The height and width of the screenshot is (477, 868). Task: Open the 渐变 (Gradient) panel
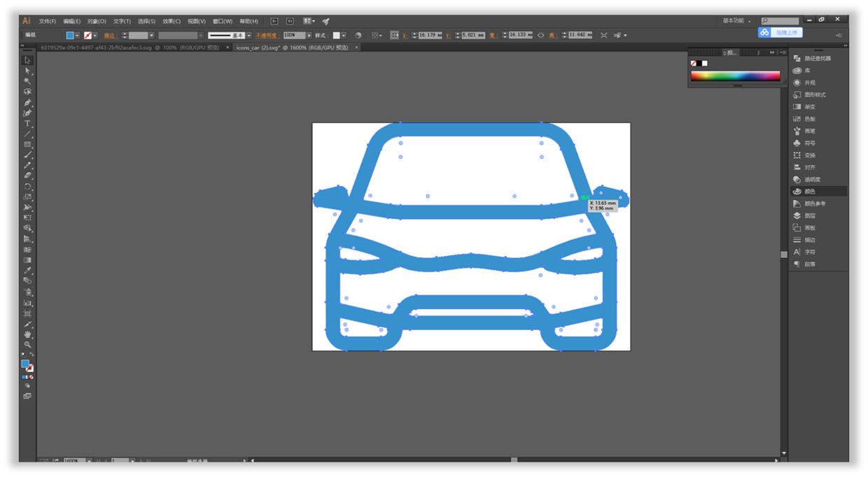point(810,107)
